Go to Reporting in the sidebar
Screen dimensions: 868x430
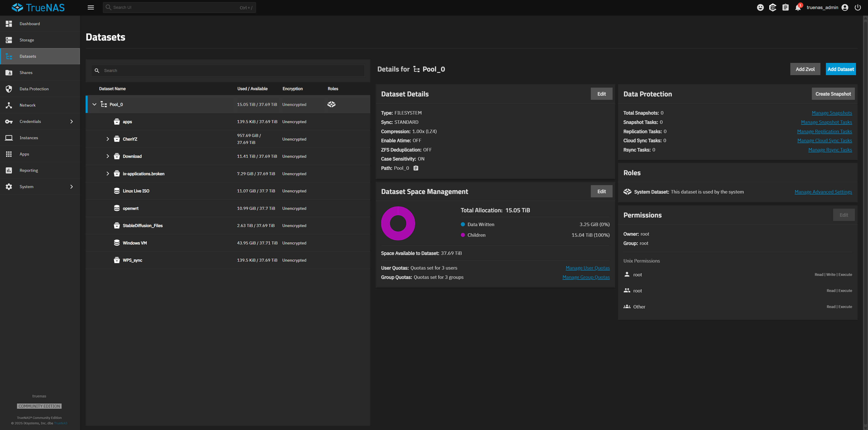pyautogui.click(x=40, y=170)
